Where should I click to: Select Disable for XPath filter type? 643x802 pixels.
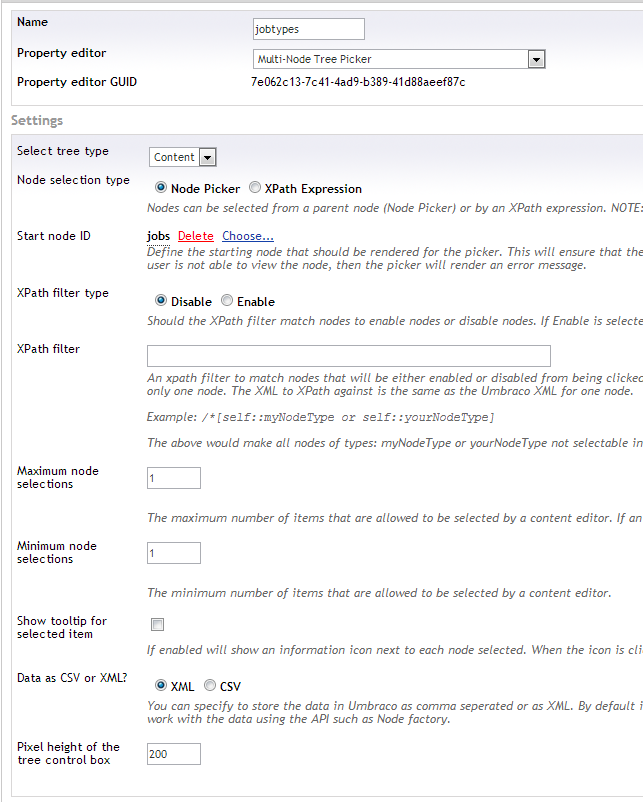click(x=161, y=301)
